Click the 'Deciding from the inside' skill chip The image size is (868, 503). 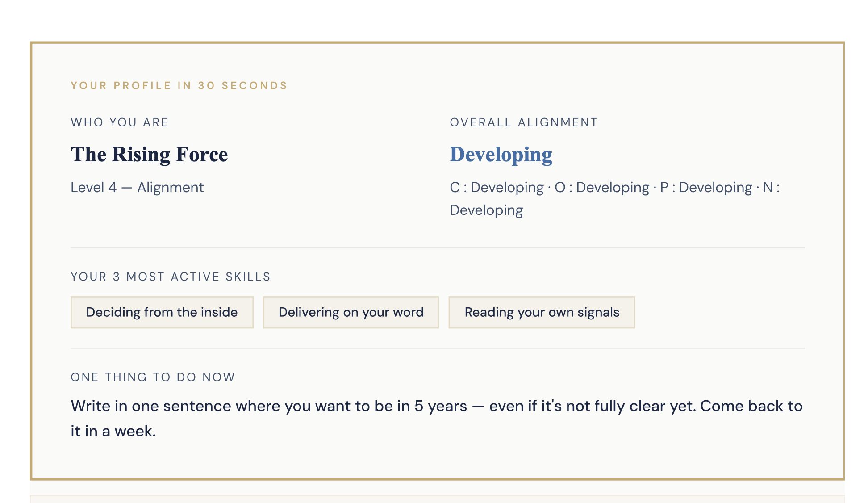[162, 312]
